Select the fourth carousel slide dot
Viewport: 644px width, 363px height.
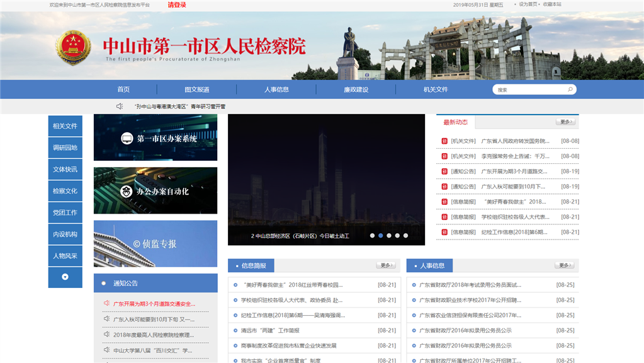(397, 236)
